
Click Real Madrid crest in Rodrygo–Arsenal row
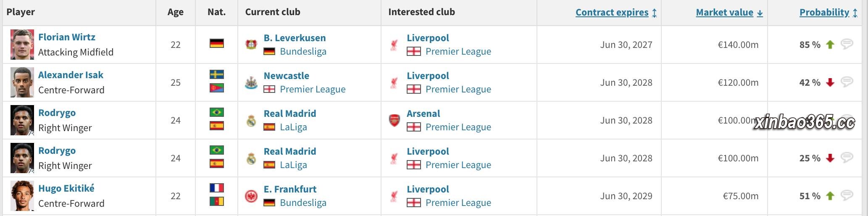(x=251, y=120)
